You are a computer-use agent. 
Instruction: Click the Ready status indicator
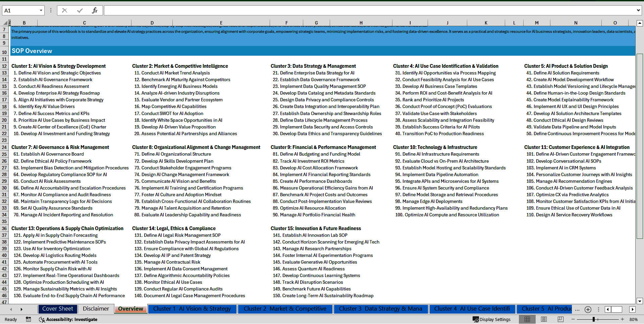pos(10,319)
